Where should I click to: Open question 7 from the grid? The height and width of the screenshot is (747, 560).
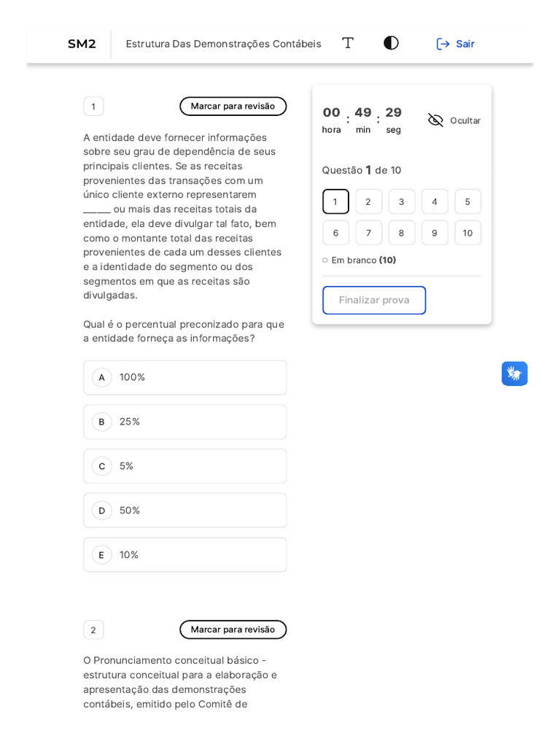point(368,233)
